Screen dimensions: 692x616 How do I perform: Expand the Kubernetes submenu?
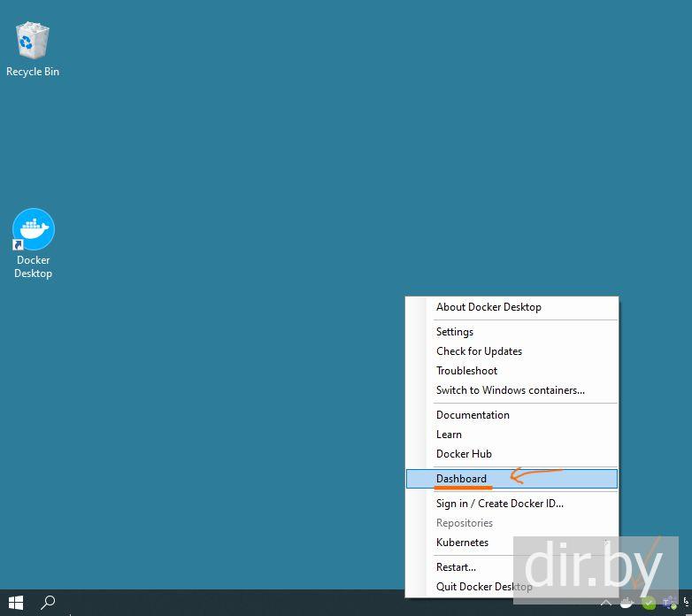tap(512, 543)
